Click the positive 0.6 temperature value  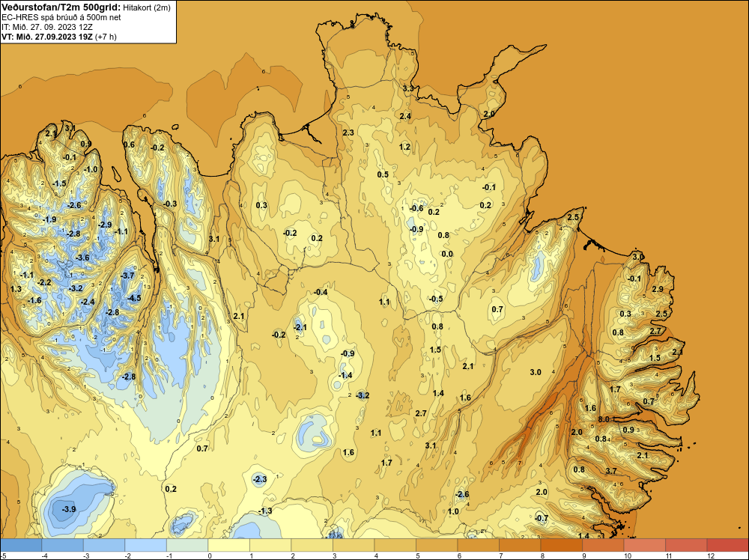tap(129, 144)
